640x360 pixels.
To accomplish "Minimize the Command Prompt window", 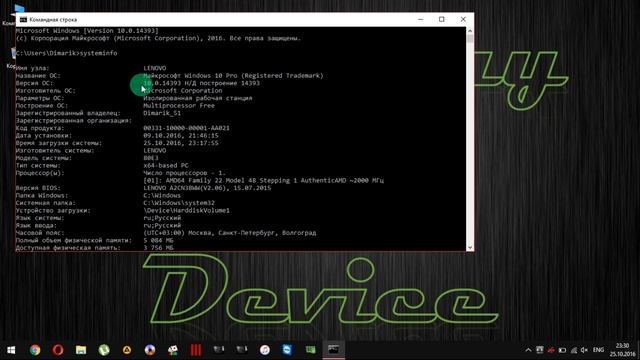I will pyautogui.click(x=420, y=20).
